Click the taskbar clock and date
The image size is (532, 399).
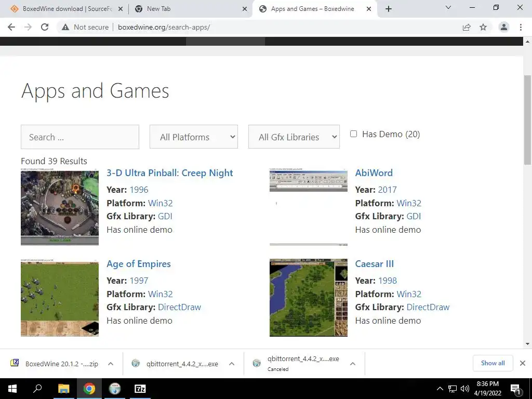pos(487,389)
